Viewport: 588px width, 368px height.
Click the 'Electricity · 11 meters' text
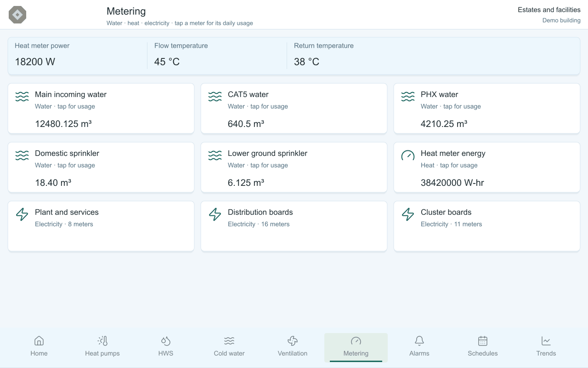[452, 224]
